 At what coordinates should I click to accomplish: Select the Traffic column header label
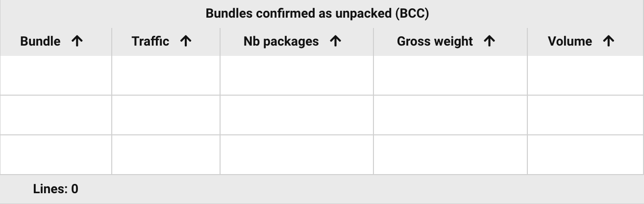[x=150, y=42]
